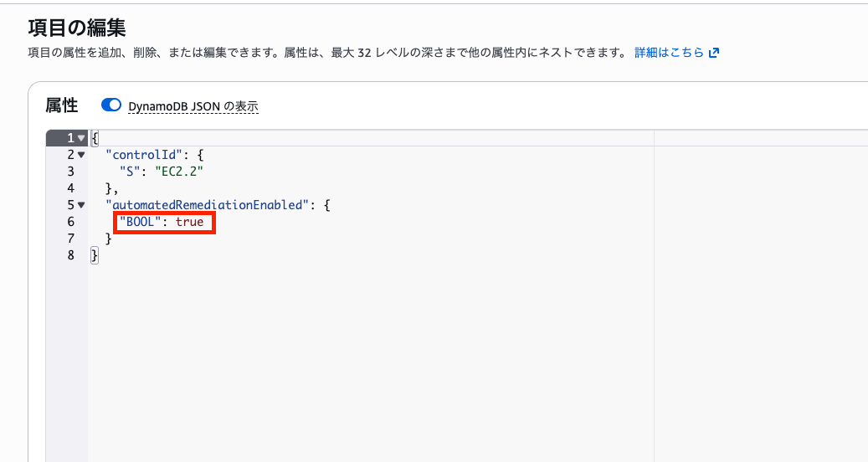Click line number 7 in the gutter
This screenshot has height=462, width=868.
click(x=71, y=239)
